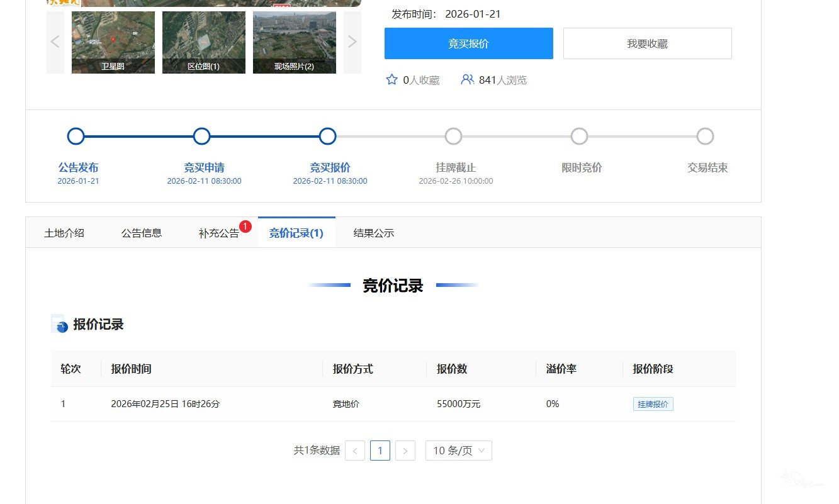The image size is (839, 504).
Task: Click the blue 竞买报价 button
Action: (469, 43)
